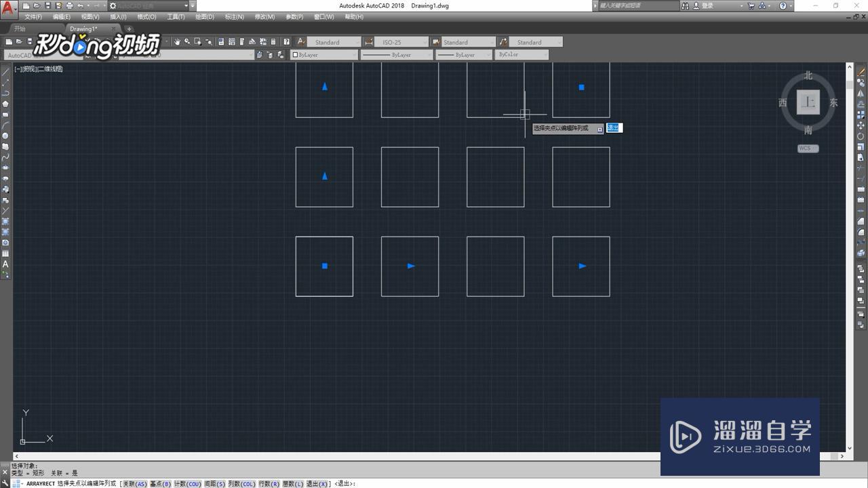Open the WCS coordinate system dropdown

point(808,148)
